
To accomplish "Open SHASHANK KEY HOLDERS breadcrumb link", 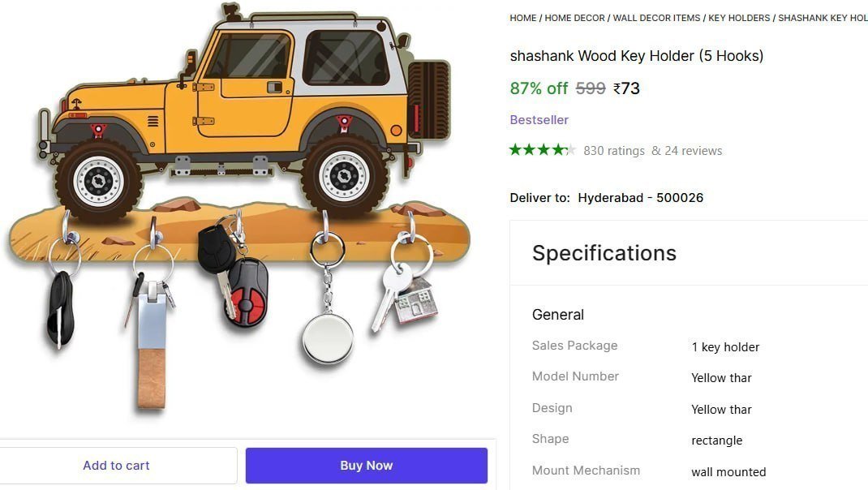I will 823,18.
